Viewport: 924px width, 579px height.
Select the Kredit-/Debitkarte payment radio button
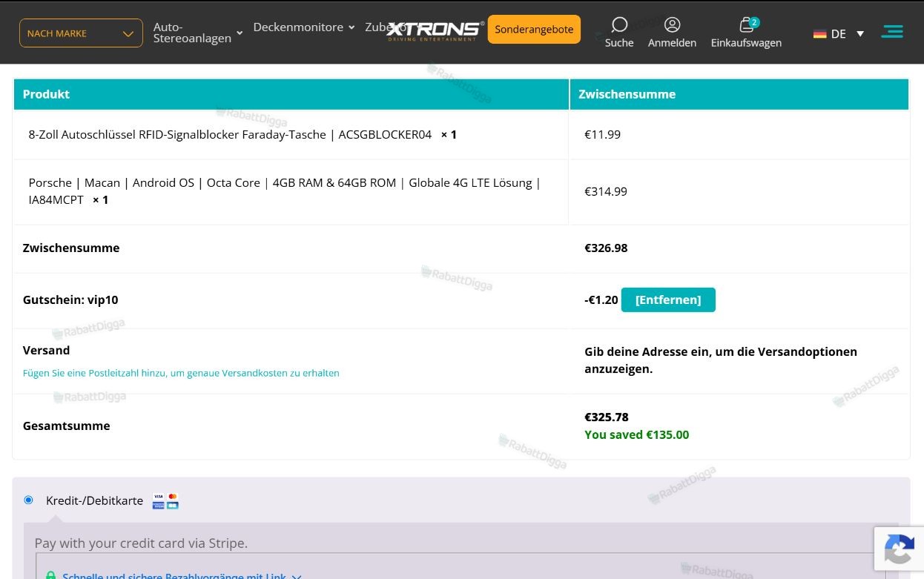point(28,500)
